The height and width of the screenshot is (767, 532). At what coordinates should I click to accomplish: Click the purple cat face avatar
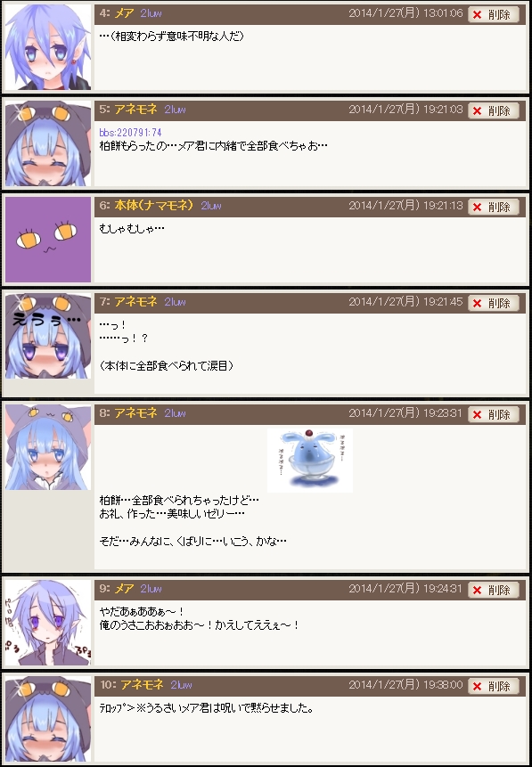coord(48,240)
